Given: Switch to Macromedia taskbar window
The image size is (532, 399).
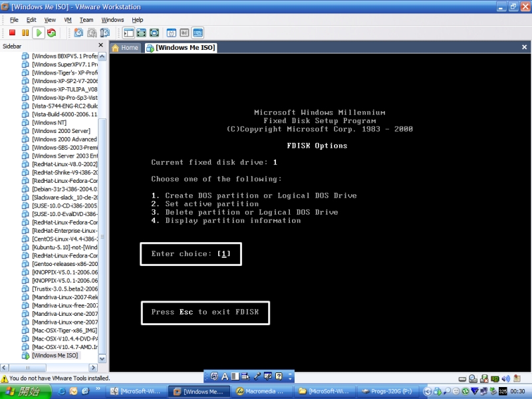Looking at the screenshot, I should (261, 392).
